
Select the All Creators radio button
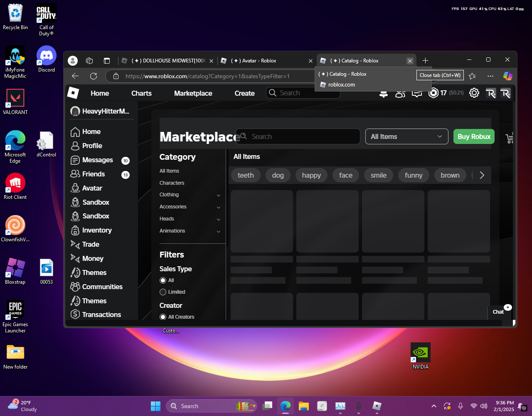163,317
